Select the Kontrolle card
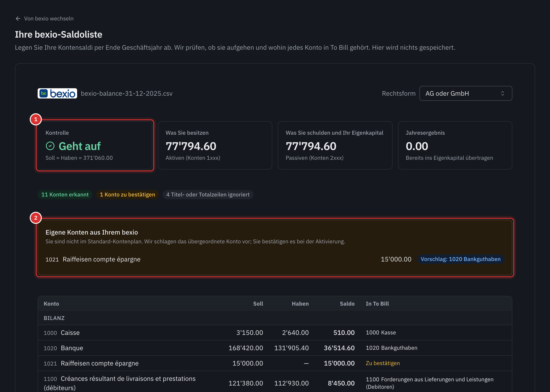Screen dimensions: 550x392 point(95,145)
